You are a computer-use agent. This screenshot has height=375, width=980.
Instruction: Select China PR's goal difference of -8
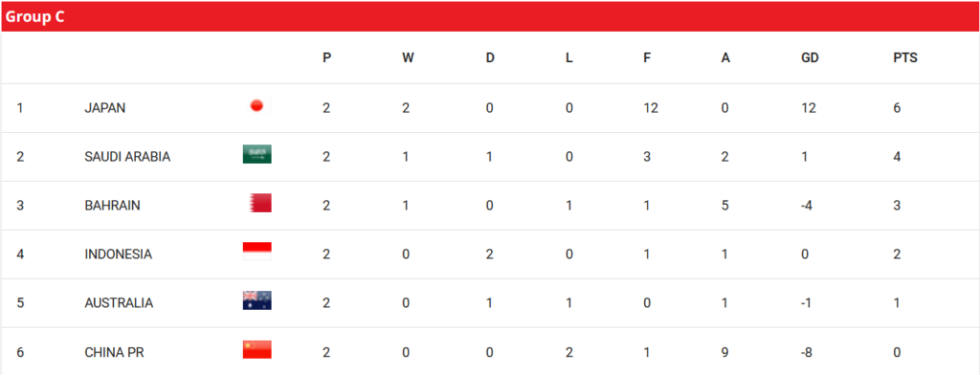[x=808, y=352]
